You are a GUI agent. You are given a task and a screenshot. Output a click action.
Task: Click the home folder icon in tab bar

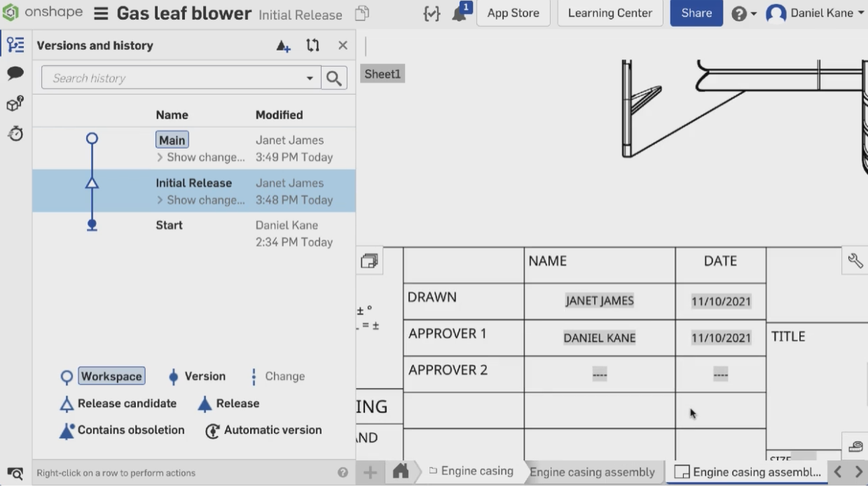coord(401,472)
